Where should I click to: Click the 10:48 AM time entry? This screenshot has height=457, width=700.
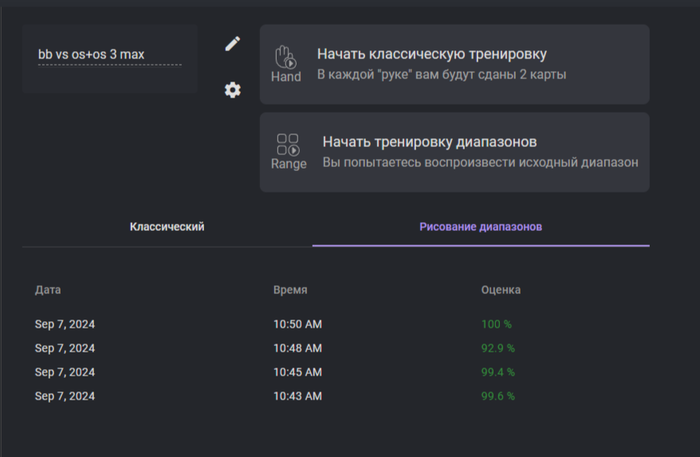(297, 348)
